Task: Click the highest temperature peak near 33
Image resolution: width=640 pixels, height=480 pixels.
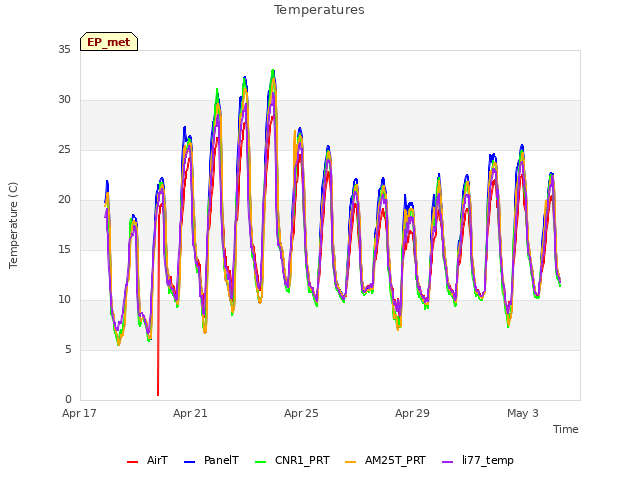Action: [x=273, y=72]
